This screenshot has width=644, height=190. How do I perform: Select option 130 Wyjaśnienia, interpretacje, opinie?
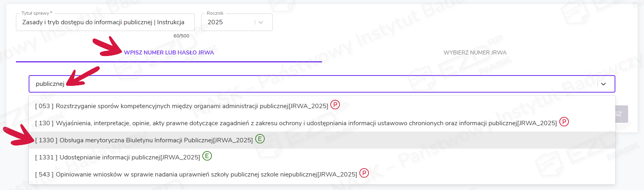[296, 123]
